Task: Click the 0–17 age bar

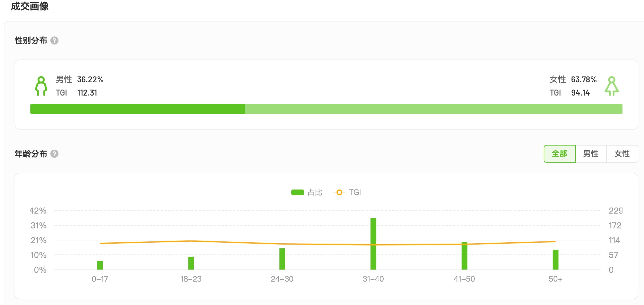Action: pyautogui.click(x=100, y=265)
